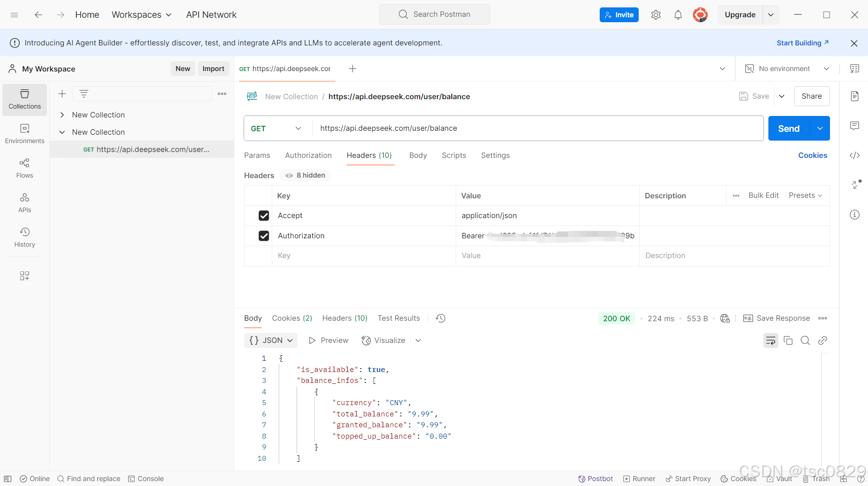This screenshot has width=868, height=486.
Task: Switch to the Params tab
Action: pos(257,155)
